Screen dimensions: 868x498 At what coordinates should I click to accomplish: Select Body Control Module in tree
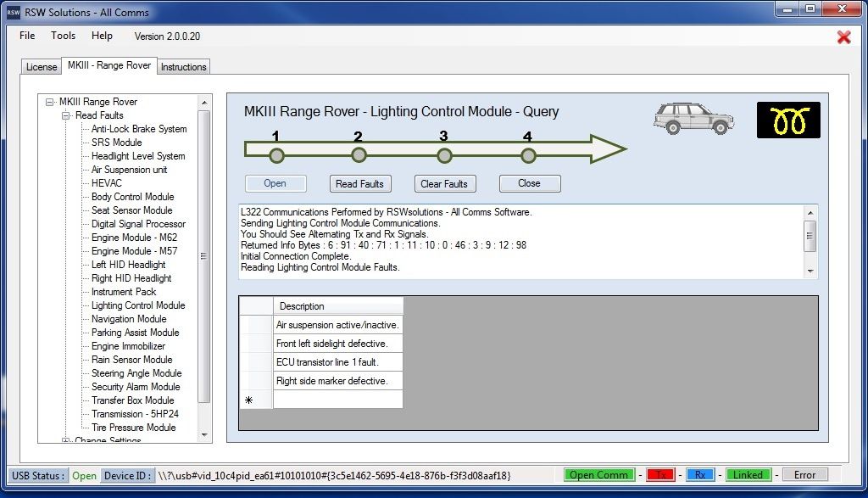coord(133,197)
